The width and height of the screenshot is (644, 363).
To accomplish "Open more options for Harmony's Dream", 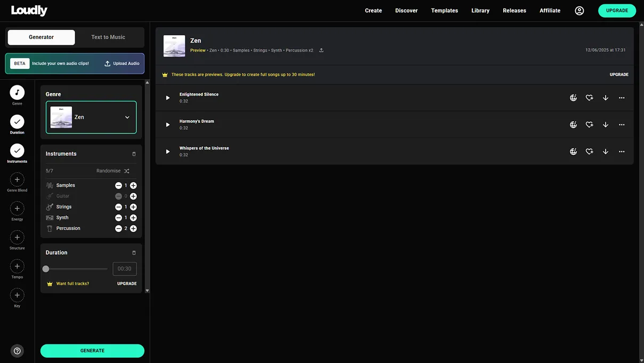I will click(x=622, y=124).
